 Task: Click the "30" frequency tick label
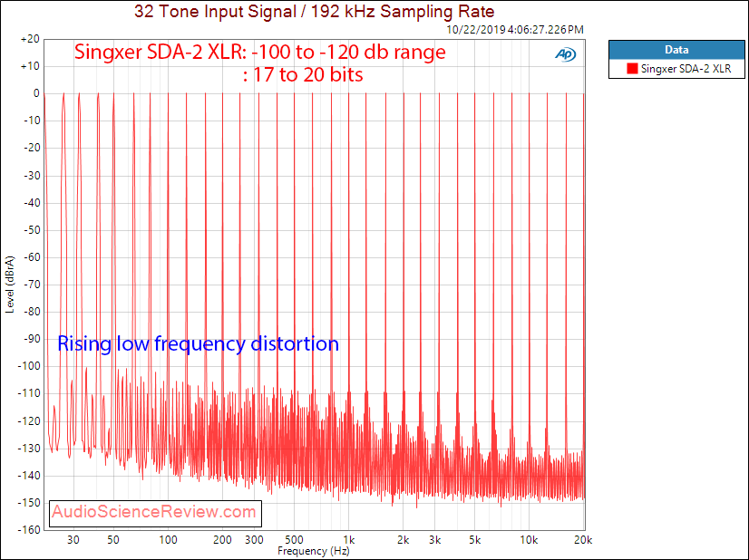[x=73, y=540]
